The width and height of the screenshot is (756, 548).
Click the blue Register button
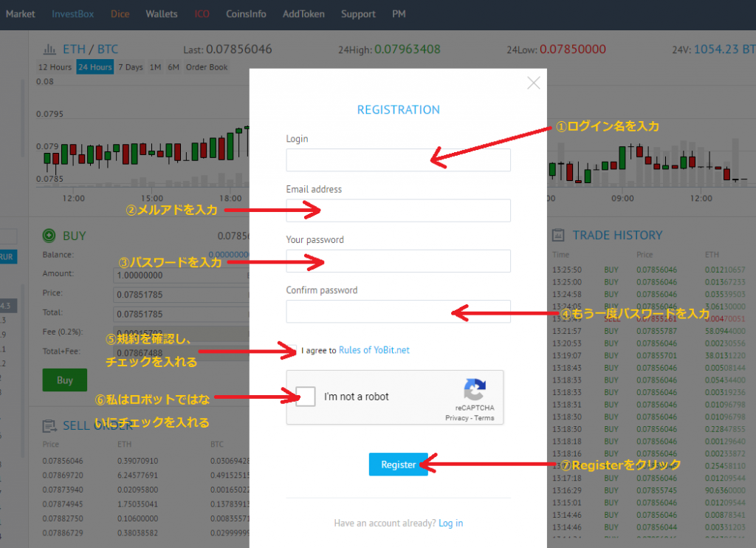tap(398, 464)
